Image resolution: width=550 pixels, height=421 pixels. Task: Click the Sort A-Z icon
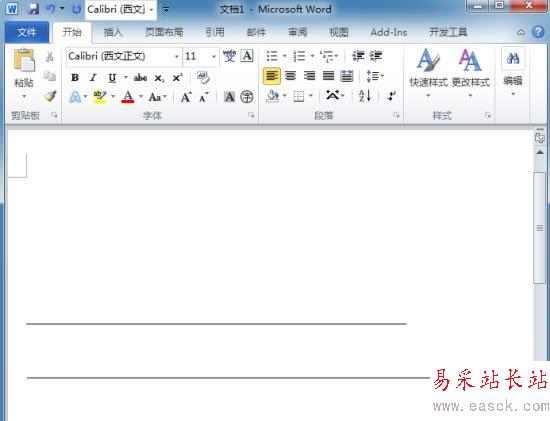pos(365,95)
